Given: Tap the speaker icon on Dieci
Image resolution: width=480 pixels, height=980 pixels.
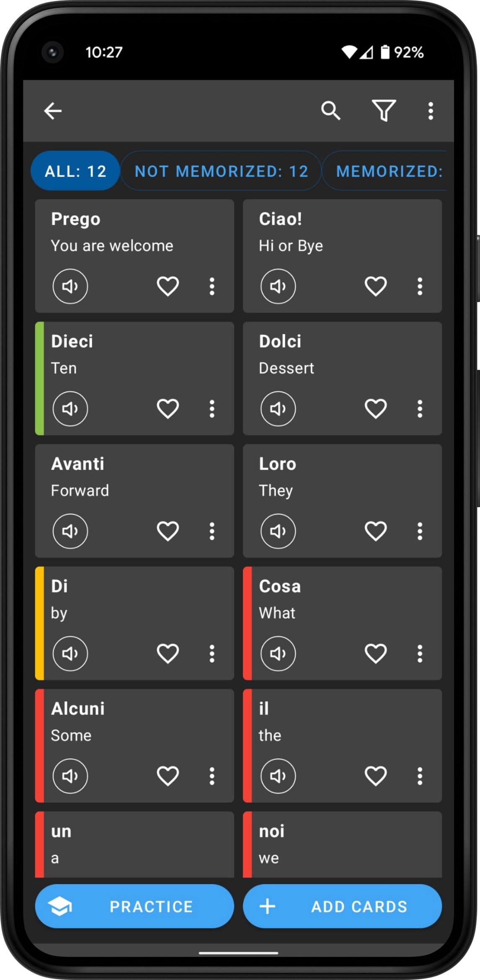Looking at the screenshot, I should (x=70, y=409).
